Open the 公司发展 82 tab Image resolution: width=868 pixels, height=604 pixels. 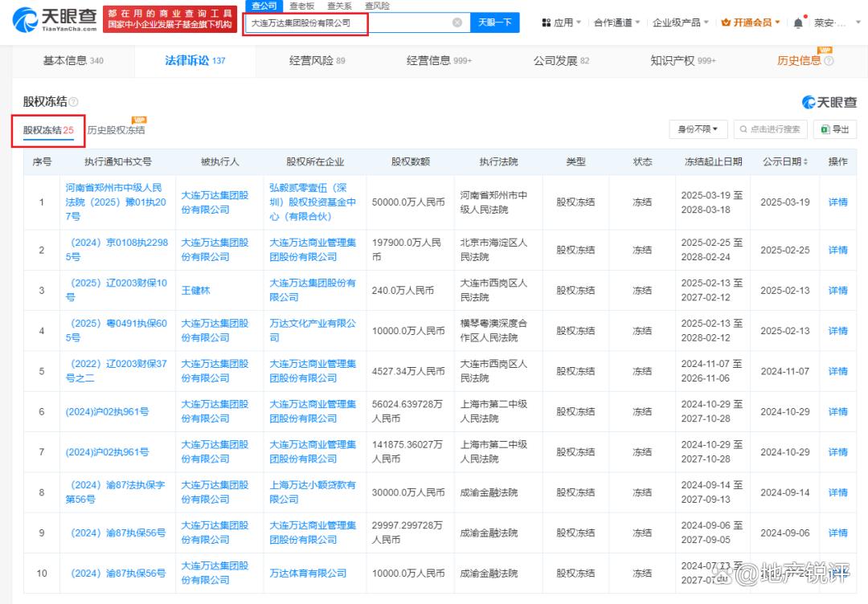click(561, 61)
